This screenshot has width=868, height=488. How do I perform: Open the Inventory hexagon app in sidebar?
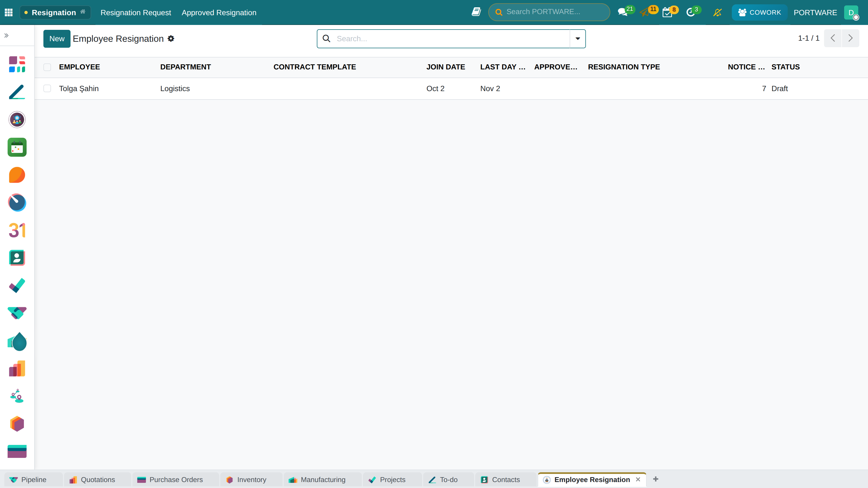coord(17,424)
